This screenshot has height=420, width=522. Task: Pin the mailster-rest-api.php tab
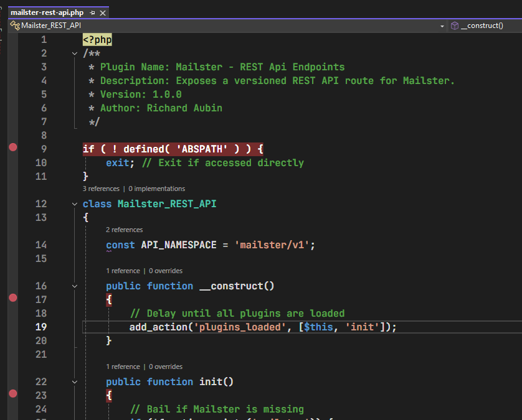coord(92,12)
